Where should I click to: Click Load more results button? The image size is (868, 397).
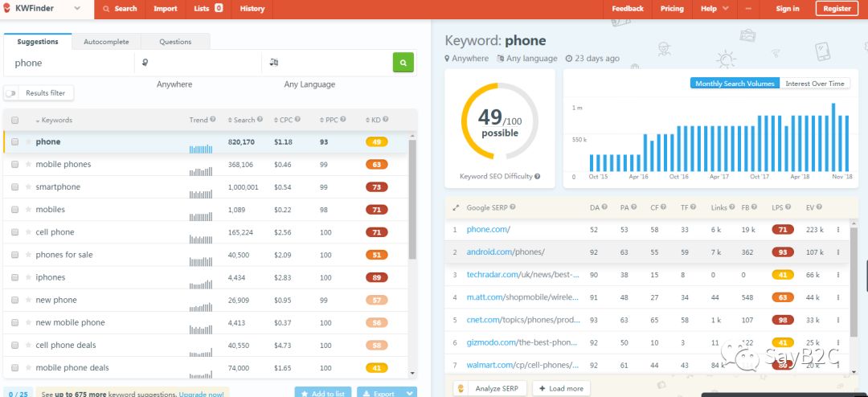pos(561,388)
